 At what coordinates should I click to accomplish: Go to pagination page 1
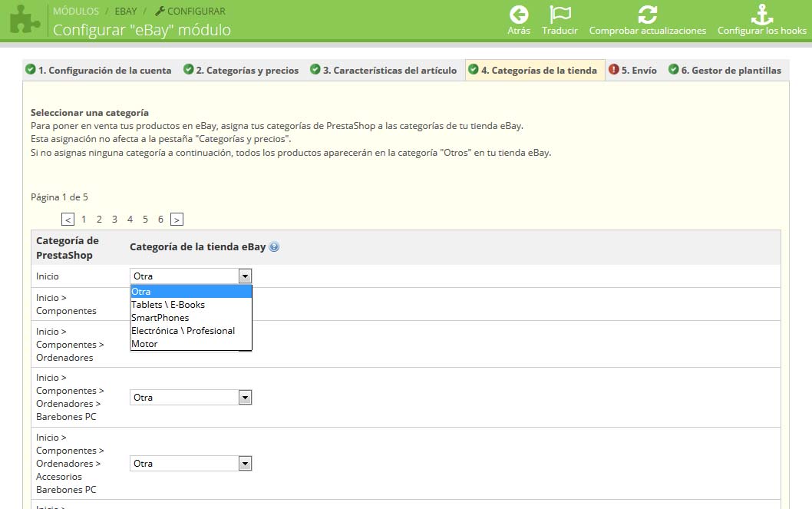tap(84, 220)
